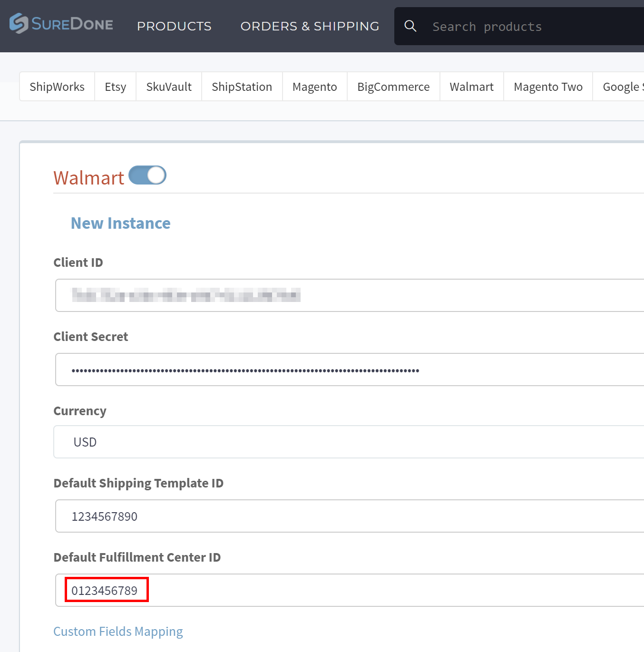Switch to the ShipWorks tab
Screen dimensions: 644x652
[x=57, y=86]
